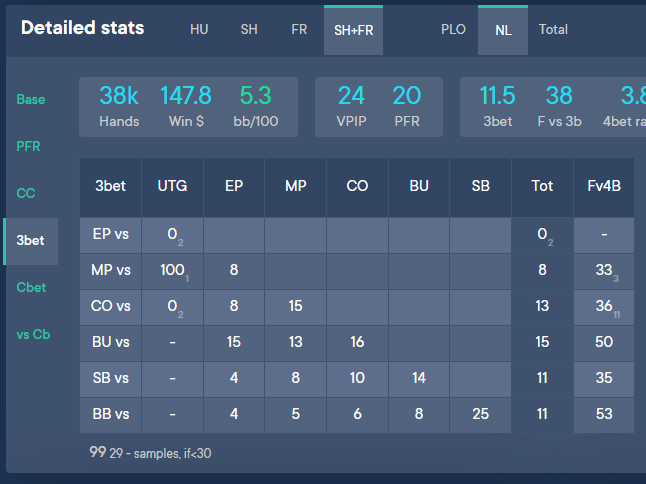Click the BB vs SB cell showing 25
Screen dimensions: 646x484
click(x=480, y=414)
